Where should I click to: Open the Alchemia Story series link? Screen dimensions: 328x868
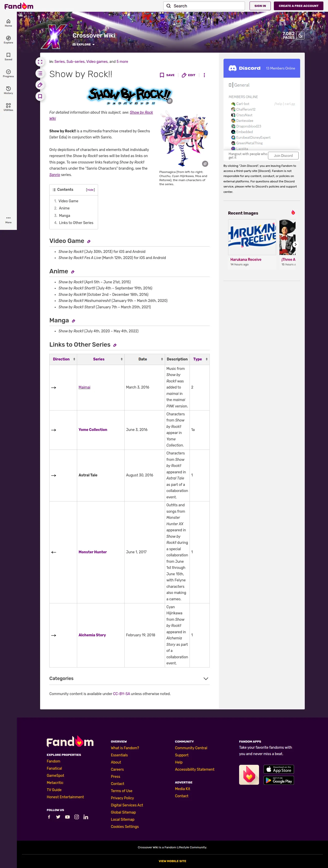point(92,635)
